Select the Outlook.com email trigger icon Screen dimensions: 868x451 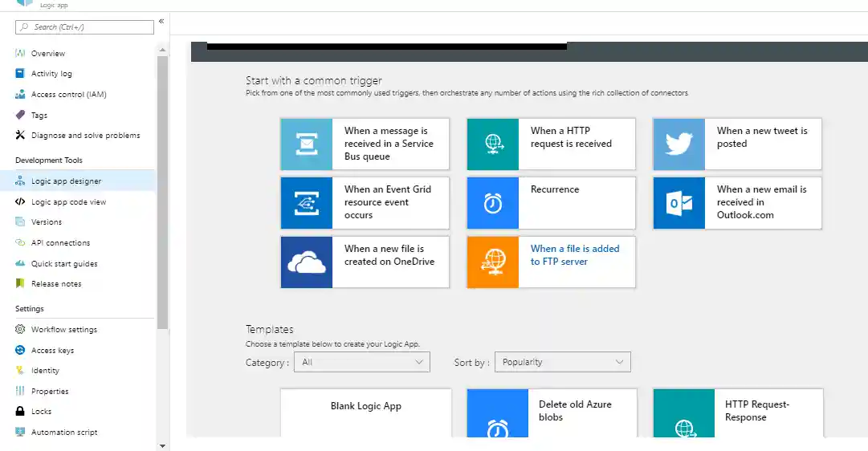click(x=679, y=203)
